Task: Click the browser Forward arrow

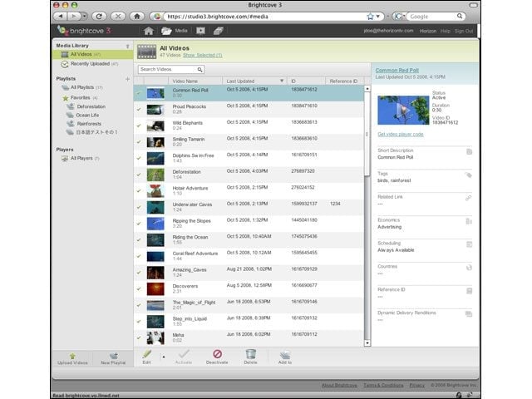Action: tap(73, 16)
